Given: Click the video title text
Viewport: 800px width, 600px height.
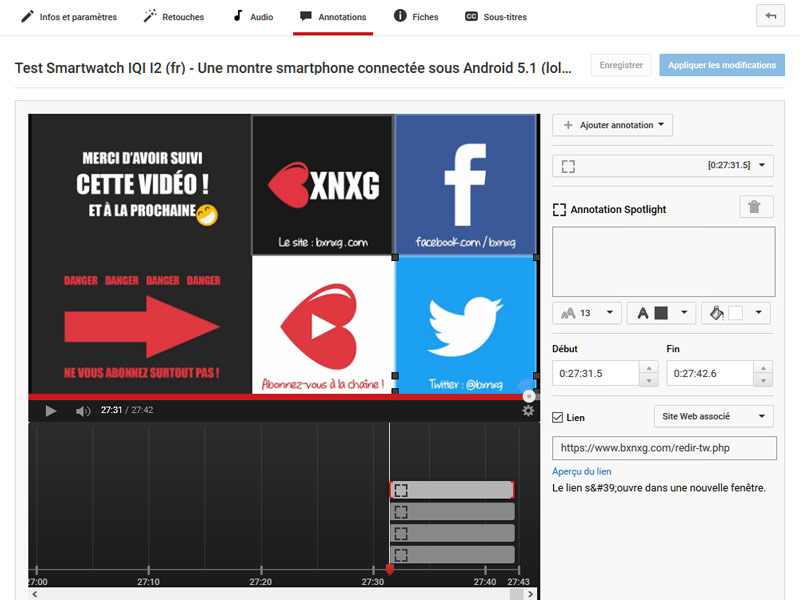Looking at the screenshot, I should [293, 68].
